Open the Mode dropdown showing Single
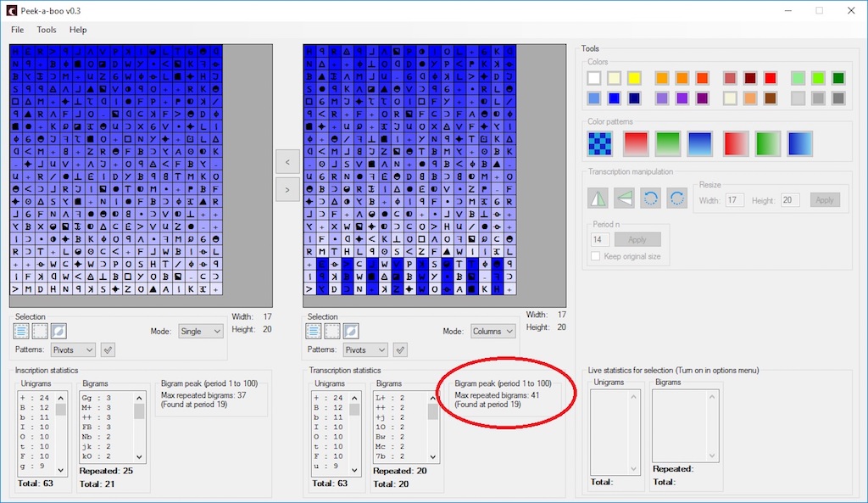 pos(200,332)
